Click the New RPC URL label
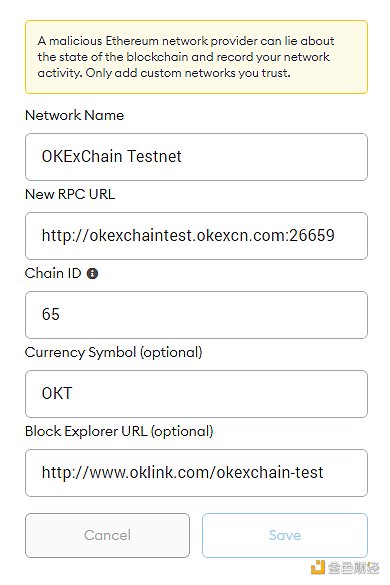Viewport: 390px width, 585px height. point(70,194)
